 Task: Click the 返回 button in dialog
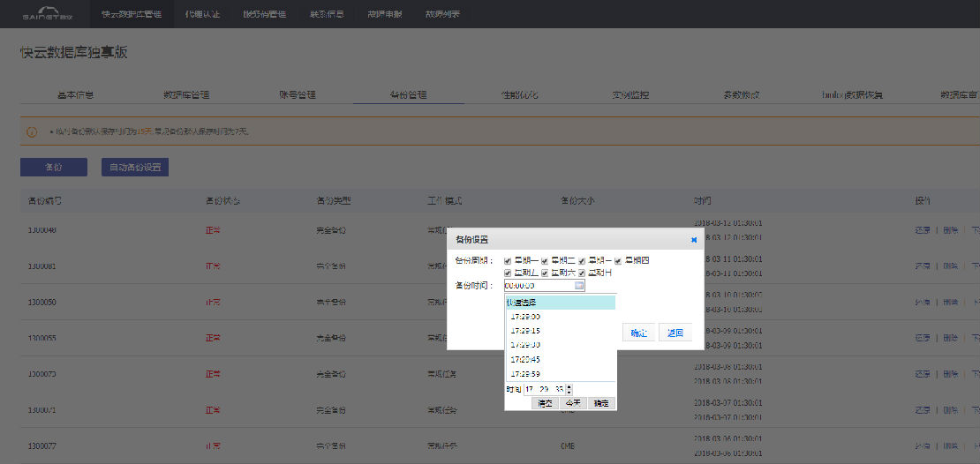675,333
